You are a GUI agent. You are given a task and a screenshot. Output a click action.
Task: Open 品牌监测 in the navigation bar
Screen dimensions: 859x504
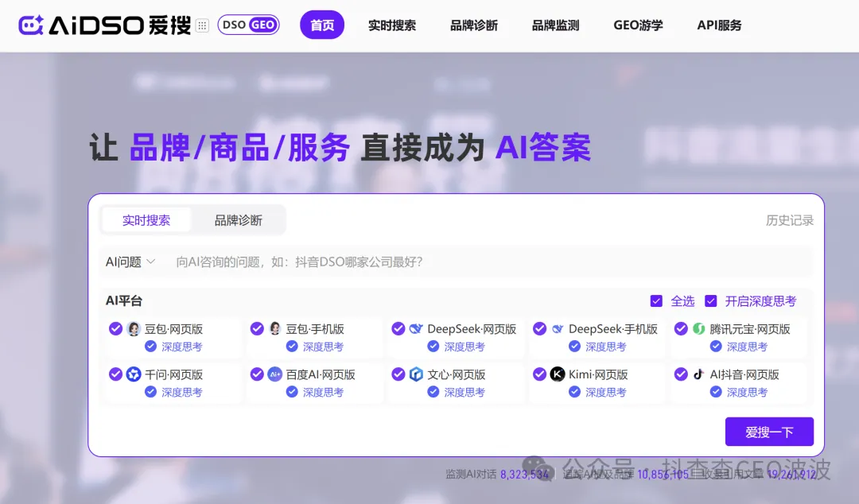tap(555, 25)
